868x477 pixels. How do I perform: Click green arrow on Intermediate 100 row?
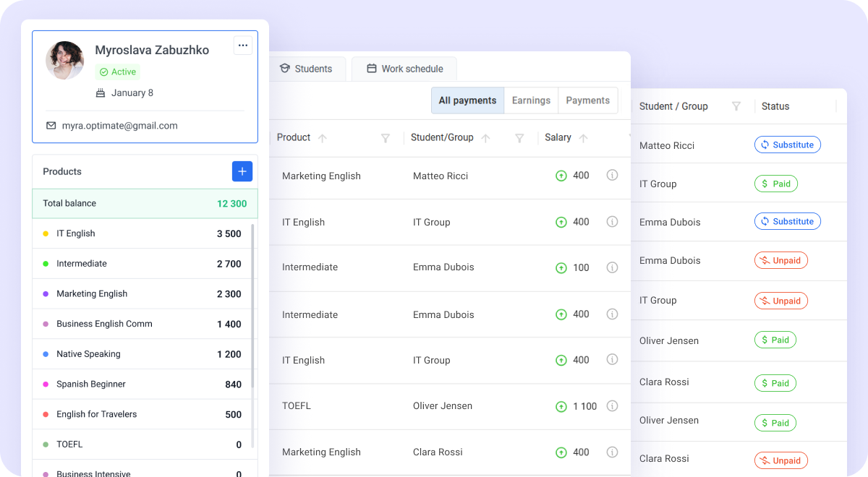[561, 268]
